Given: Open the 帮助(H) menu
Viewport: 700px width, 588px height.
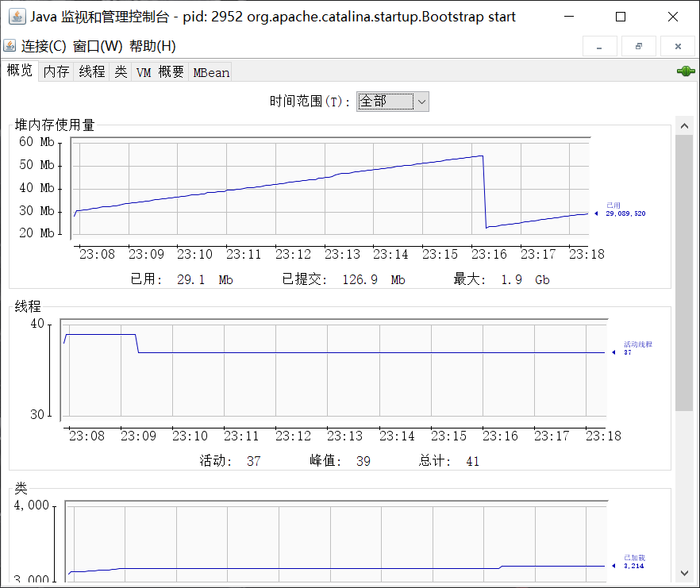Looking at the screenshot, I should point(152,46).
